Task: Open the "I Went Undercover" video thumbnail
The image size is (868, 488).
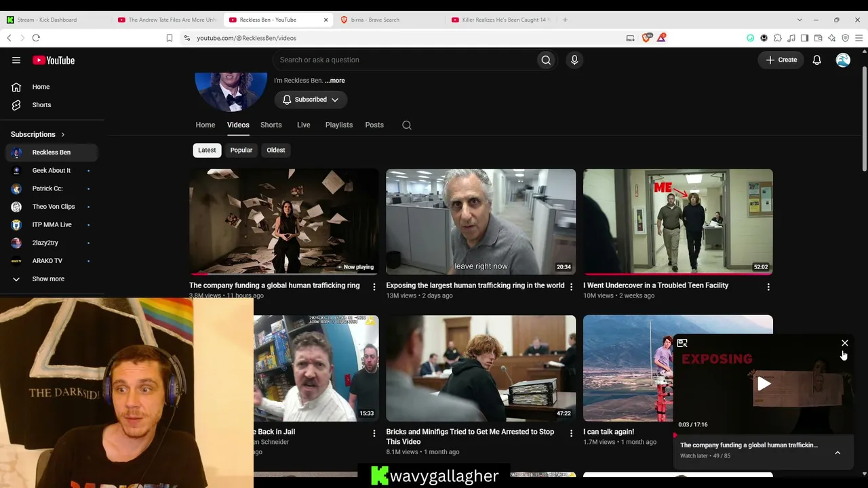Action: coord(678,222)
